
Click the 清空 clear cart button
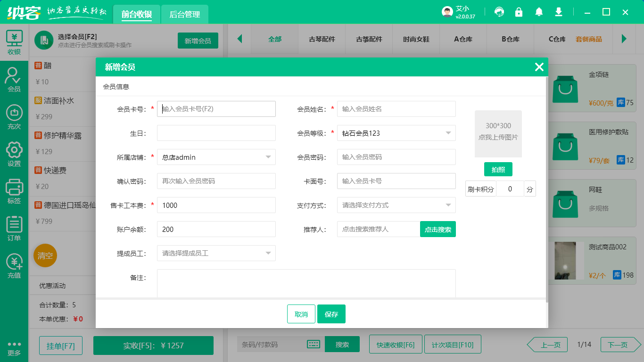click(x=45, y=255)
